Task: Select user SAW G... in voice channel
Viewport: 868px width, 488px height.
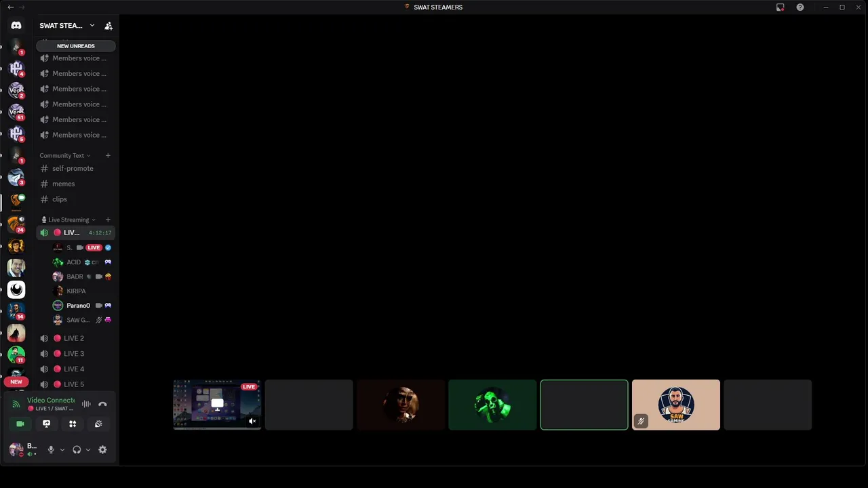Action: pos(82,320)
